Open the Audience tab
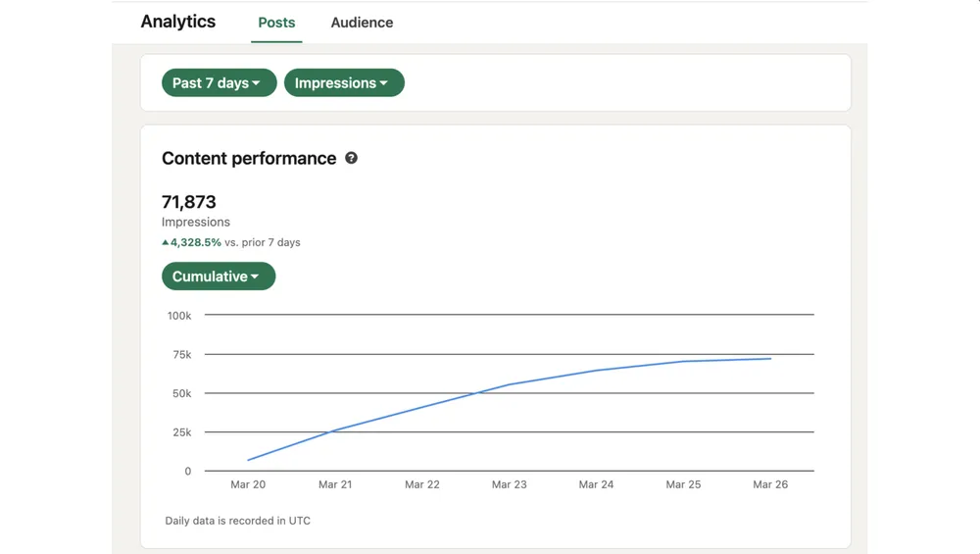The width and height of the screenshot is (980, 554). pos(362,23)
